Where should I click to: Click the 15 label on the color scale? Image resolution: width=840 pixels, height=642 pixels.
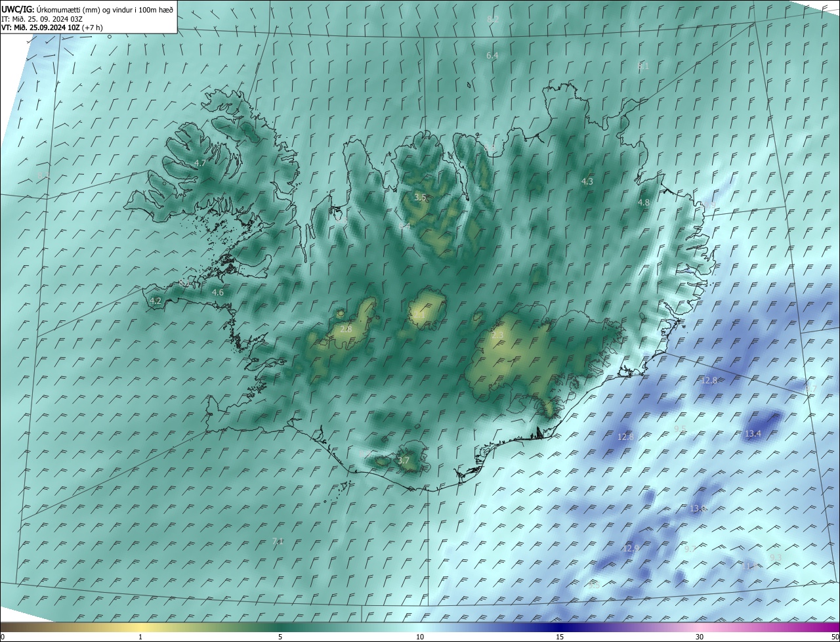coord(560,637)
